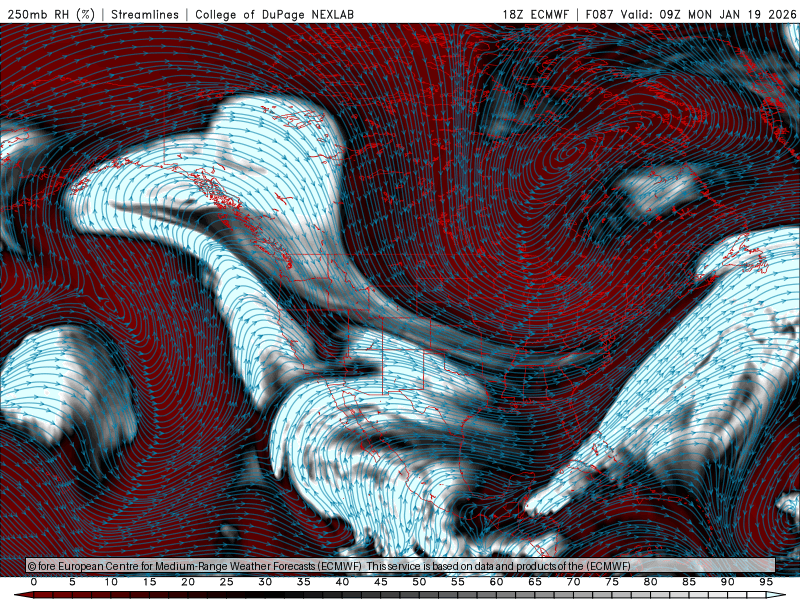Select the "10" value on the color scale

pyautogui.click(x=111, y=582)
